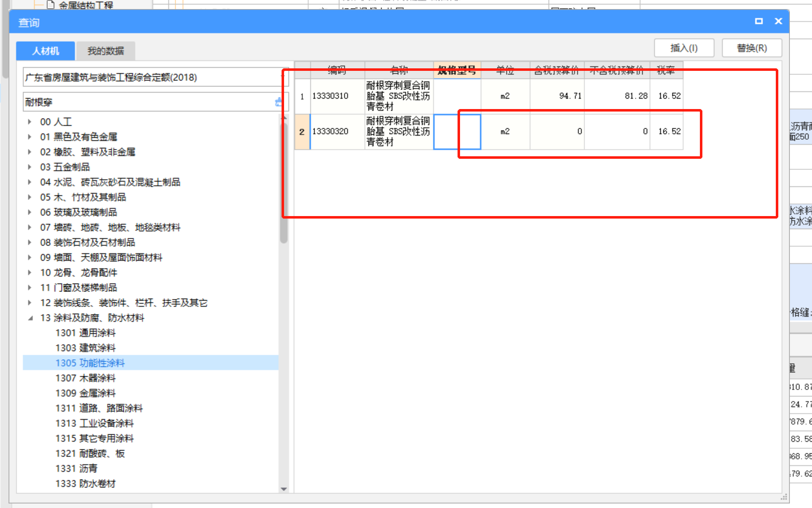Screen dimensions: 812x508
Task: Click code cell 13330310
Action: click(337, 96)
